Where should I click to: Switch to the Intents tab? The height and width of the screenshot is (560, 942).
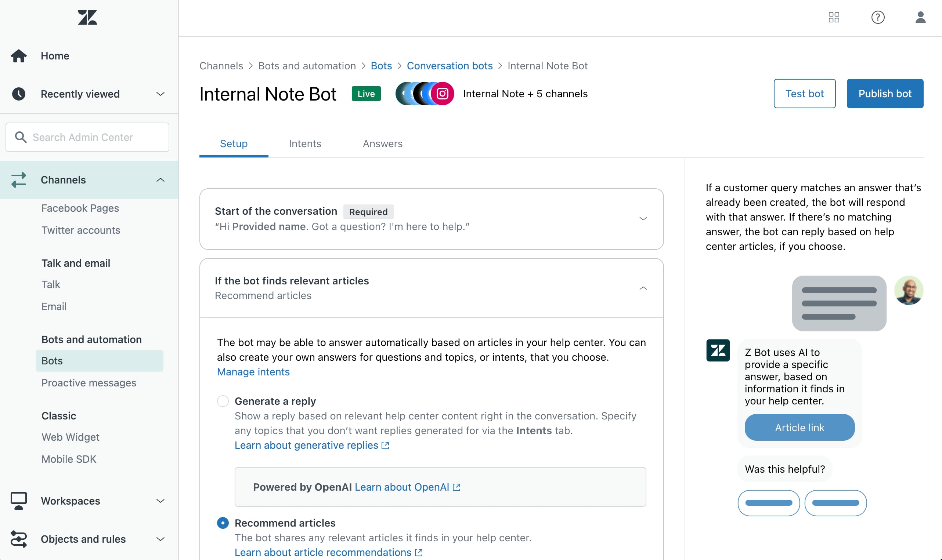click(305, 144)
